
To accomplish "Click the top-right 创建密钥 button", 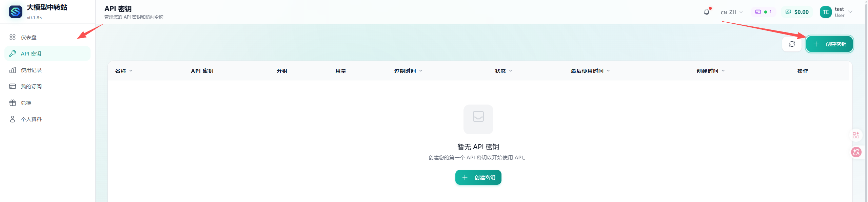I will point(829,44).
